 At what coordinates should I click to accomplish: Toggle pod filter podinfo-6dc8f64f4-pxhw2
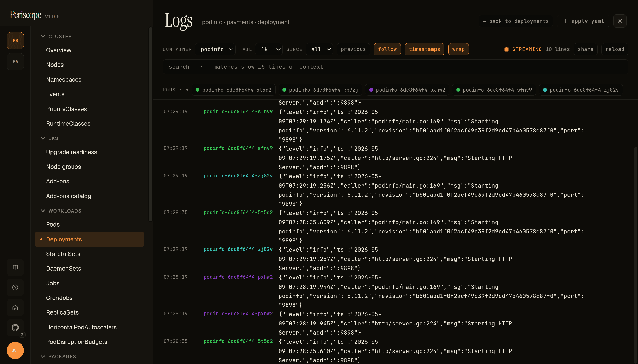pyautogui.click(x=407, y=90)
